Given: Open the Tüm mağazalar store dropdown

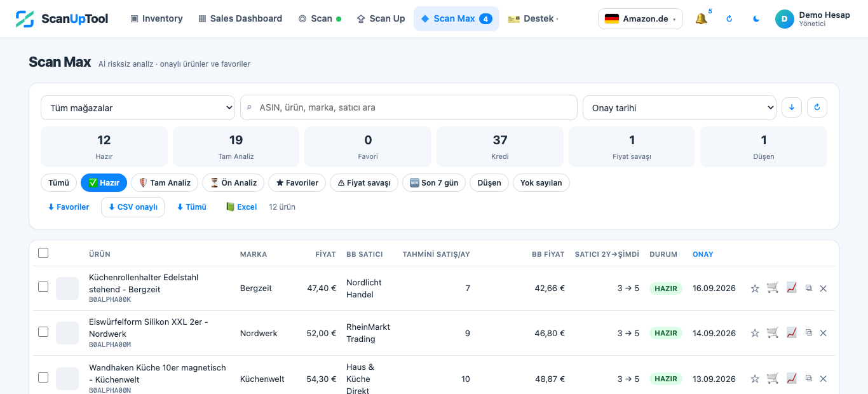Looking at the screenshot, I should (138, 107).
